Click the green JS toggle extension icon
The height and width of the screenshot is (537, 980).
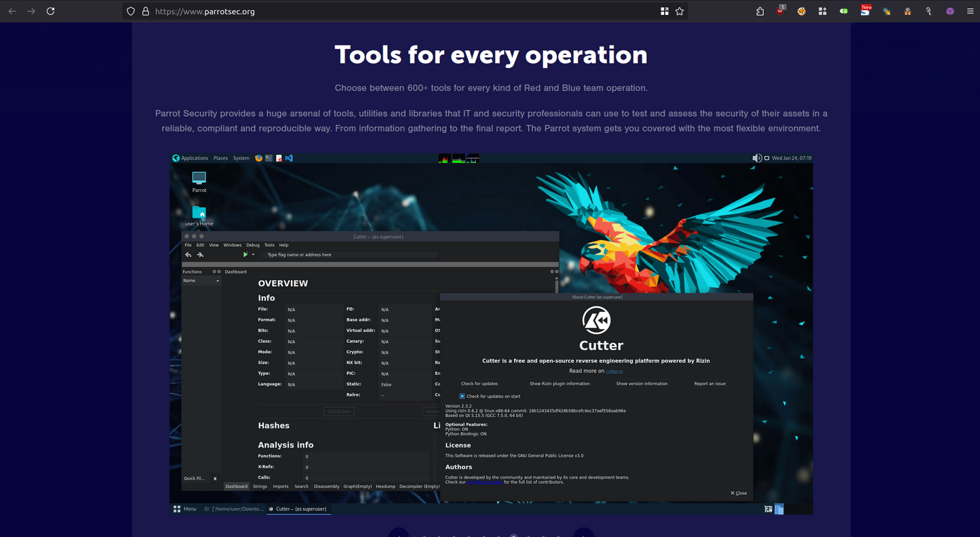pyautogui.click(x=844, y=12)
